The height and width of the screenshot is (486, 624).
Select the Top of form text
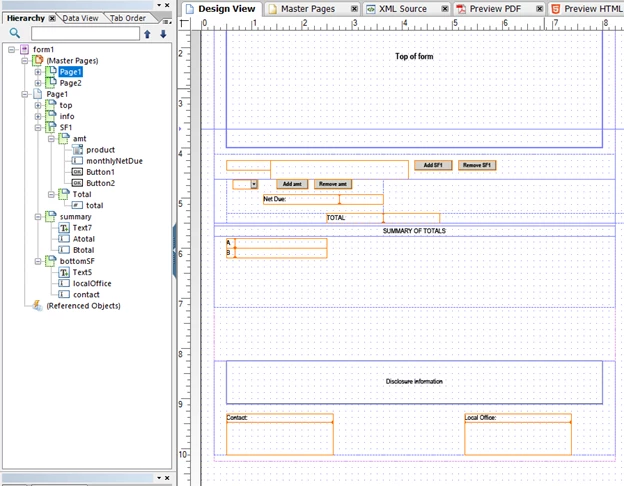pyautogui.click(x=414, y=57)
